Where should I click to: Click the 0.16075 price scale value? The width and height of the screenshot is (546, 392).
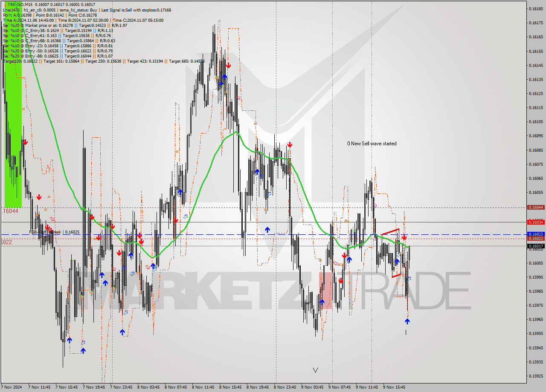pyautogui.click(x=536, y=164)
